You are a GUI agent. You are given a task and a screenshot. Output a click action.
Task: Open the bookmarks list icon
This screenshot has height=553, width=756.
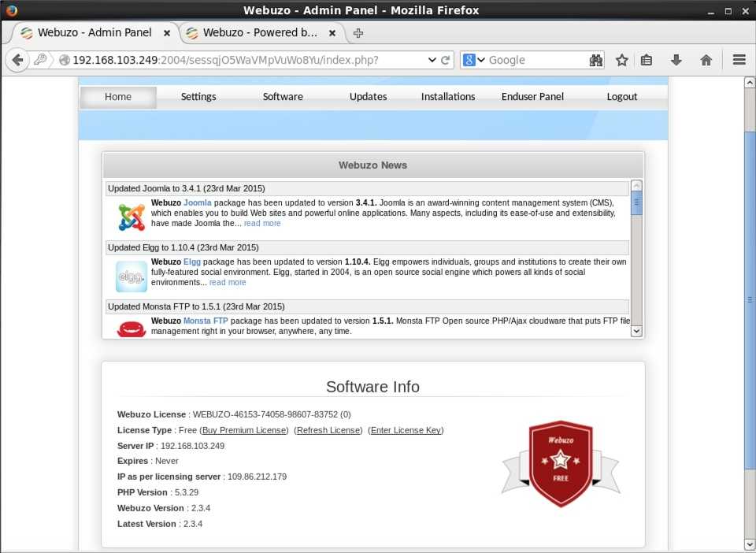click(x=647, y=60)
